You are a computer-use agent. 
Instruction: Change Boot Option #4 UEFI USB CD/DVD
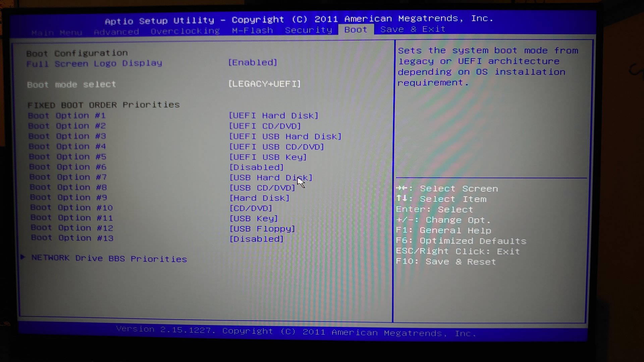coord(276,147)
